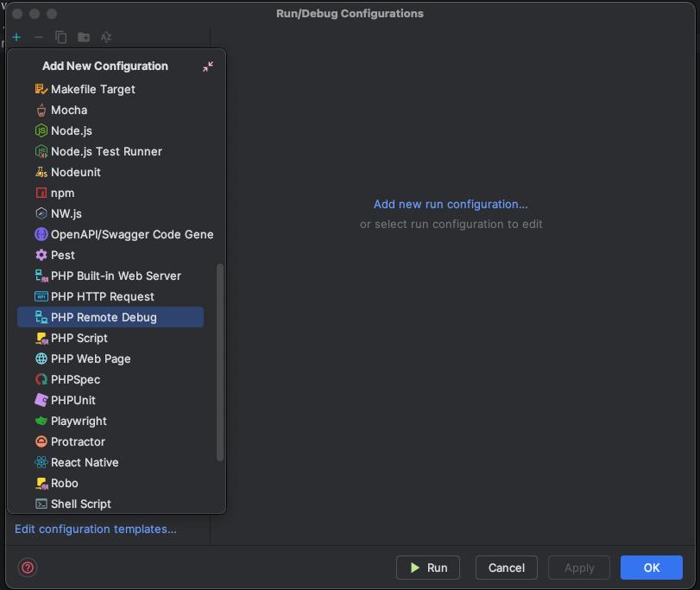The height and width of the screenshot is (590, 700).
Task: Choose Pest from the list
Action: [110, 255]
